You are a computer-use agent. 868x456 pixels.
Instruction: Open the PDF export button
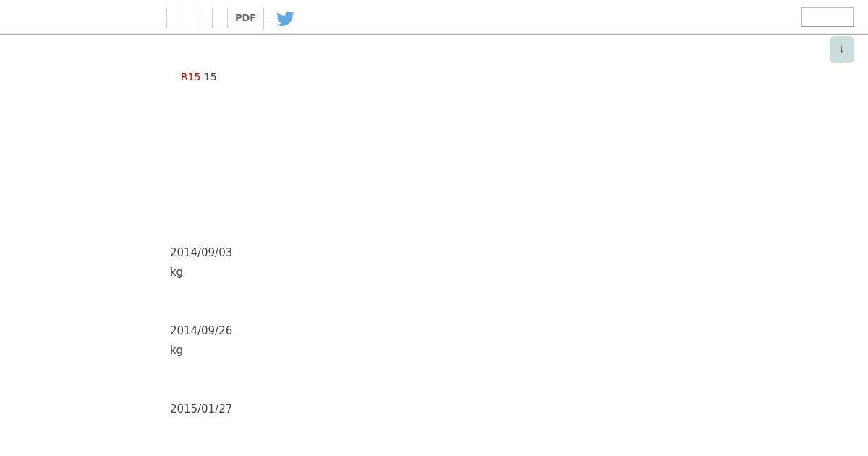(x=245, y=18)
